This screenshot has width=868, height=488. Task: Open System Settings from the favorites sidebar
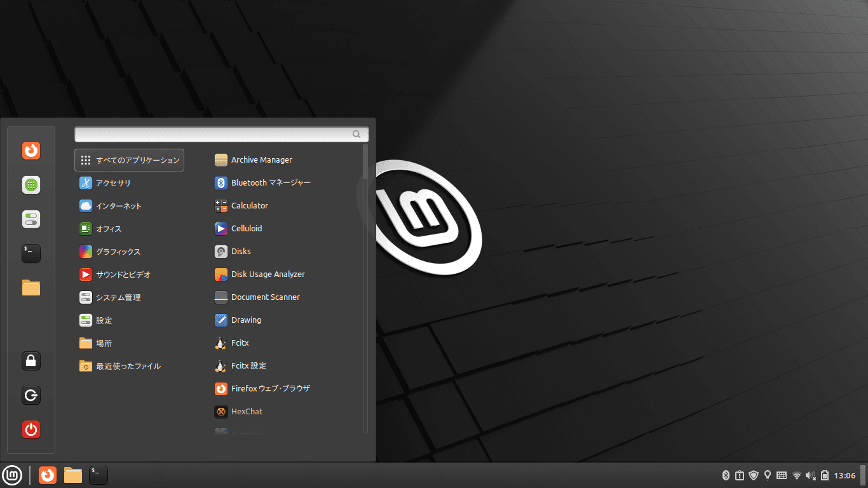click(x=31, y=219)
